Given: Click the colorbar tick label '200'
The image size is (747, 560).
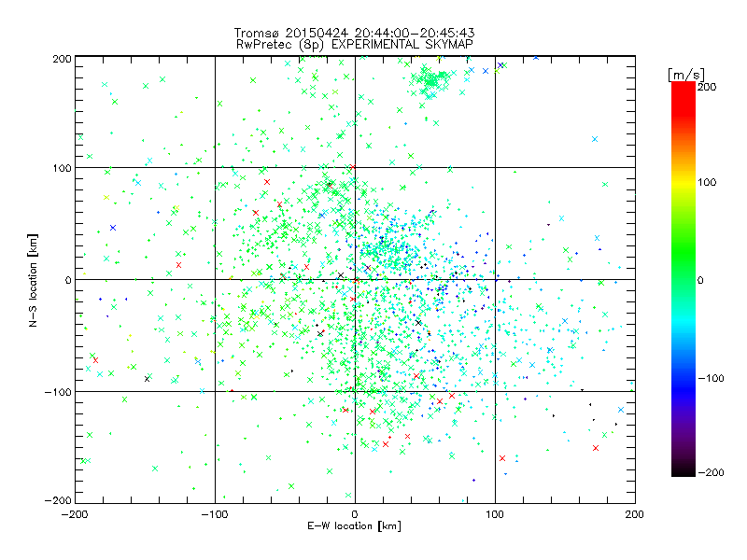Looking at the screenshot, I should [707, 87].
